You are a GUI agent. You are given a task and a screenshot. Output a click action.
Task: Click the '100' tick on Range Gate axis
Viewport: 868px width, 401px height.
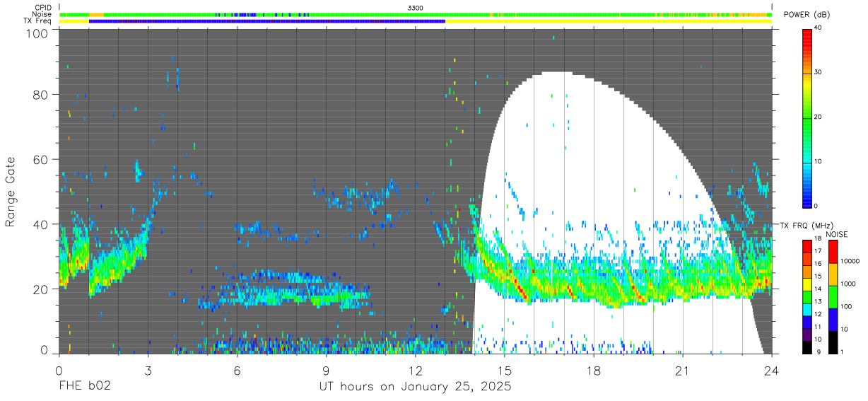pos(38,33)
